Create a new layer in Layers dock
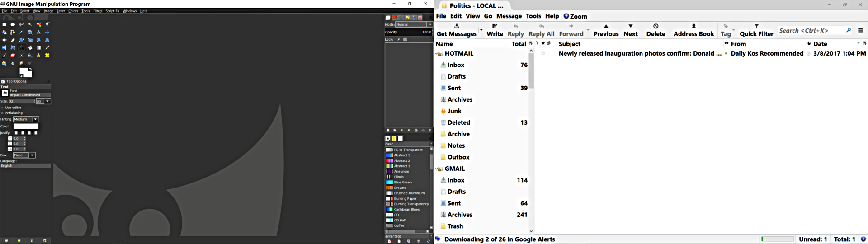This screenshot has width=868, height=244. (387, 130)
